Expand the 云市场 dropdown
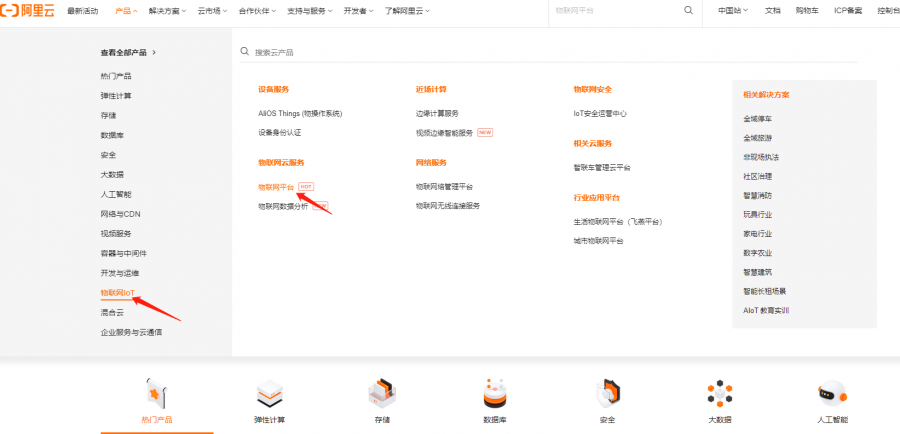 tap(212, 10)
